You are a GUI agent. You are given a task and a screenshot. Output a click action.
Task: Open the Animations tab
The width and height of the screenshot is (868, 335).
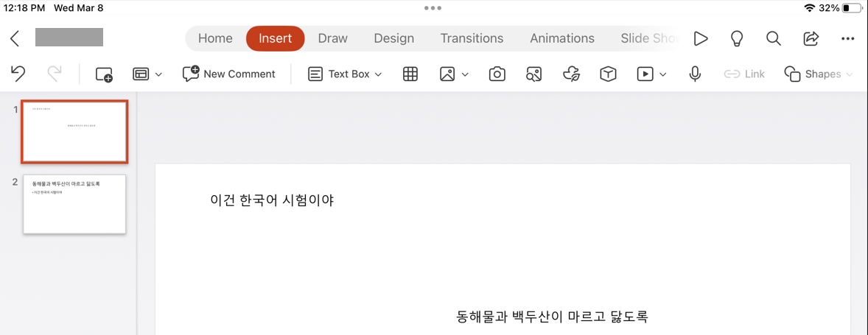point(562,38)
